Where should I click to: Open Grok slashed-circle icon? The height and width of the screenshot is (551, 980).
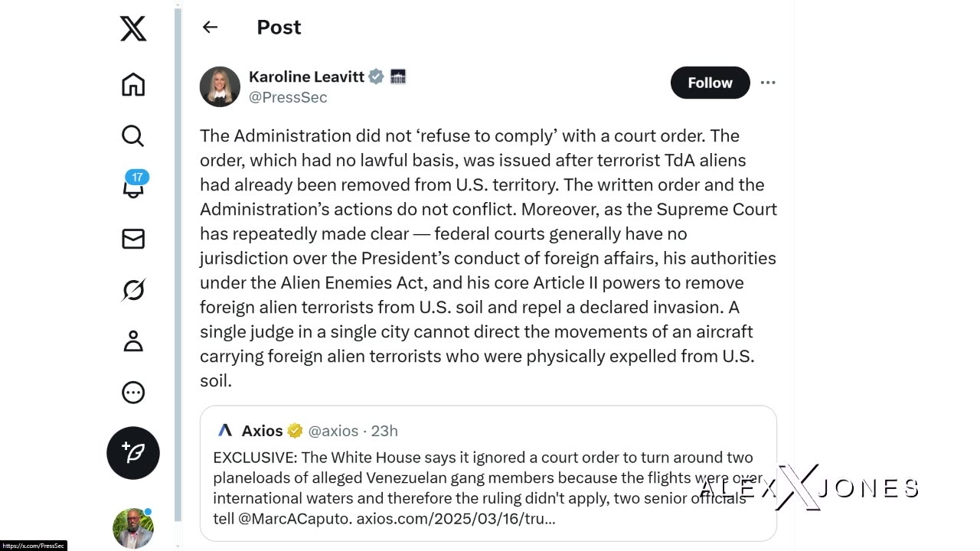[133, 290]
